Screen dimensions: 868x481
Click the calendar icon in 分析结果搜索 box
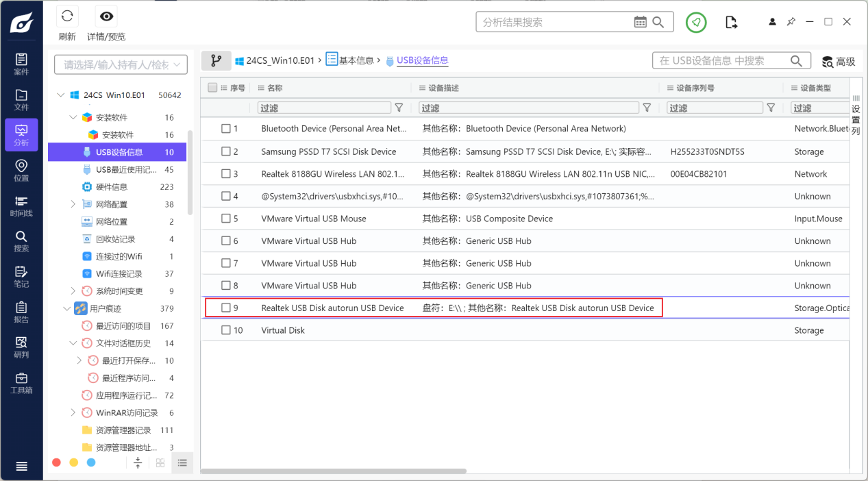point(641,22)
